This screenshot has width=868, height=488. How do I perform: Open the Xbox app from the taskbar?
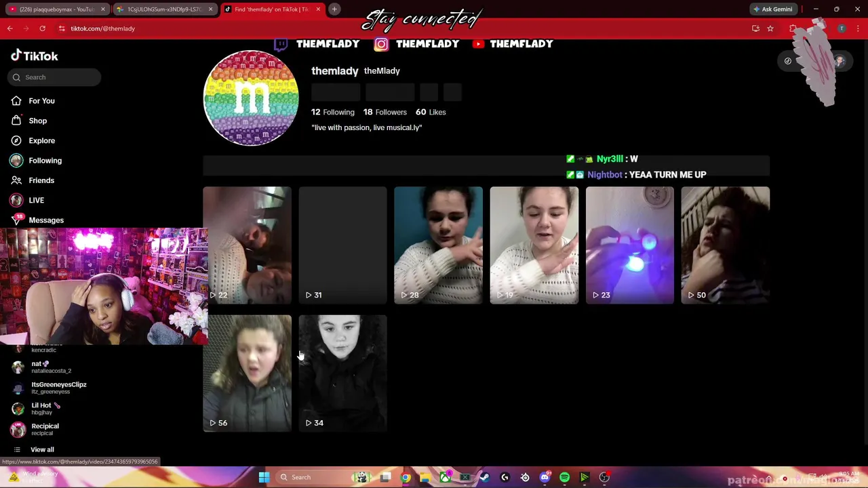(x=445, y=477)
